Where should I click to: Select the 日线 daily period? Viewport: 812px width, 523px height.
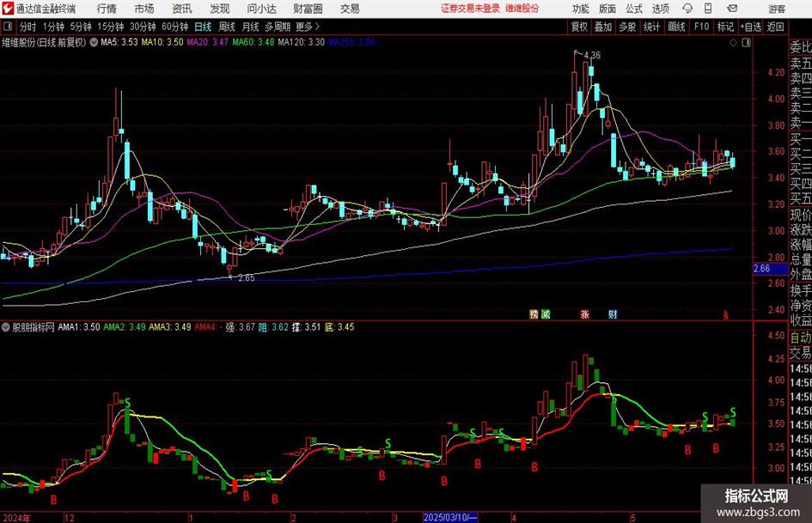[x=203, y=27]
